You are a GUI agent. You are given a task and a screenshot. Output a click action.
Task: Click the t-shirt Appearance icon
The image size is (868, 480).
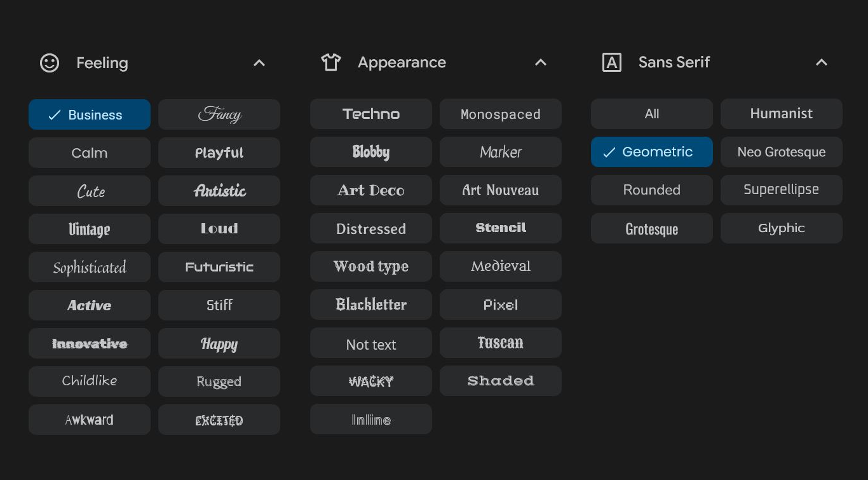coord(330,62)
